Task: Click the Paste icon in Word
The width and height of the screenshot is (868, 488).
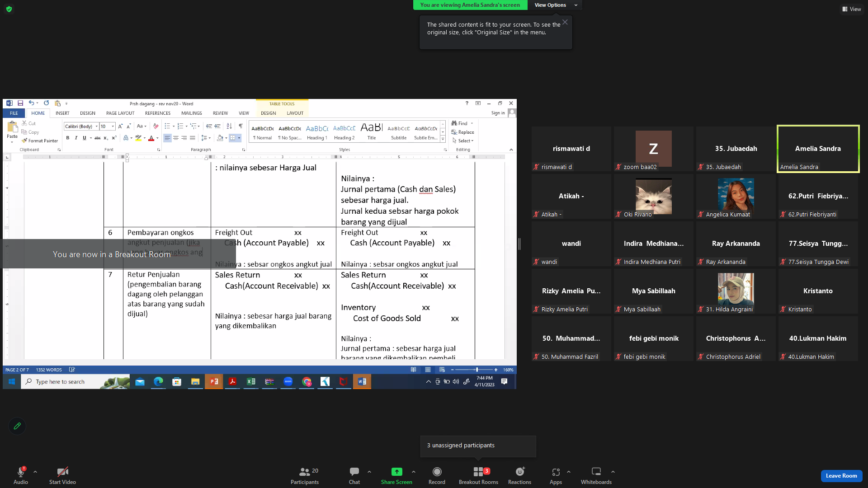Action: click(x=12, y=127)
